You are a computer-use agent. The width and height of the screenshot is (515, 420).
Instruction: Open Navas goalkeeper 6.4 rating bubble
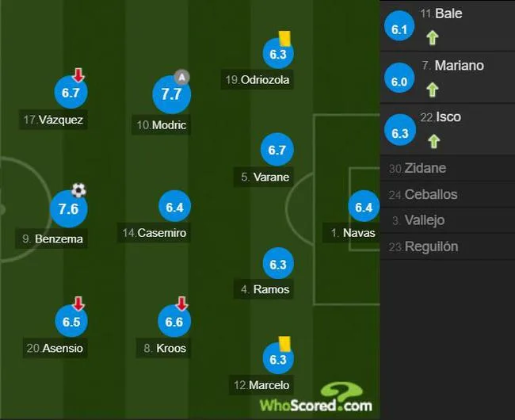pos(364,207)
